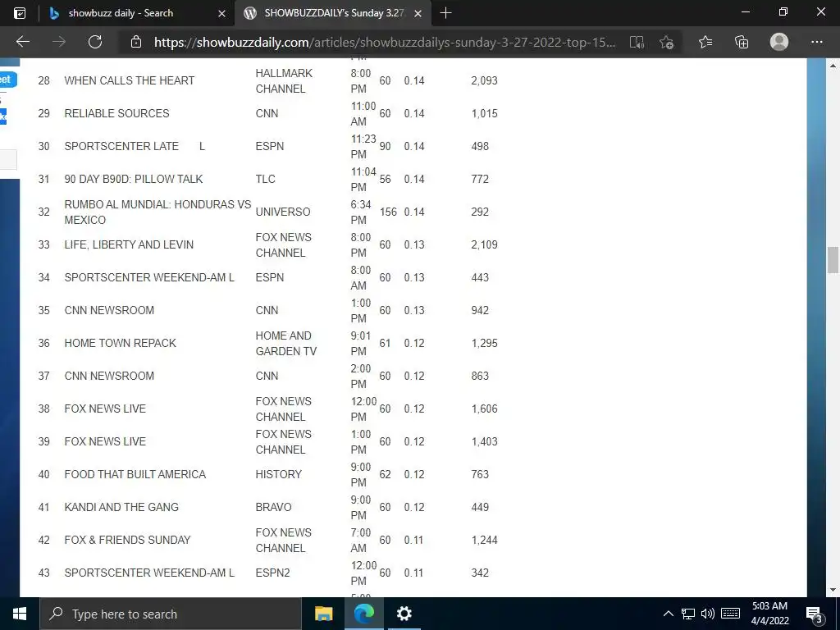
Task: Click the viewers value 1,606
Action: 484,409
